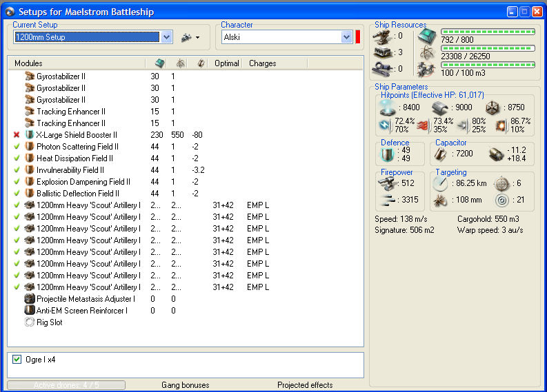Toggle the check on Explosion Dampening Field II
Viewport: 547px width, 392px height.
click(17, 182)
